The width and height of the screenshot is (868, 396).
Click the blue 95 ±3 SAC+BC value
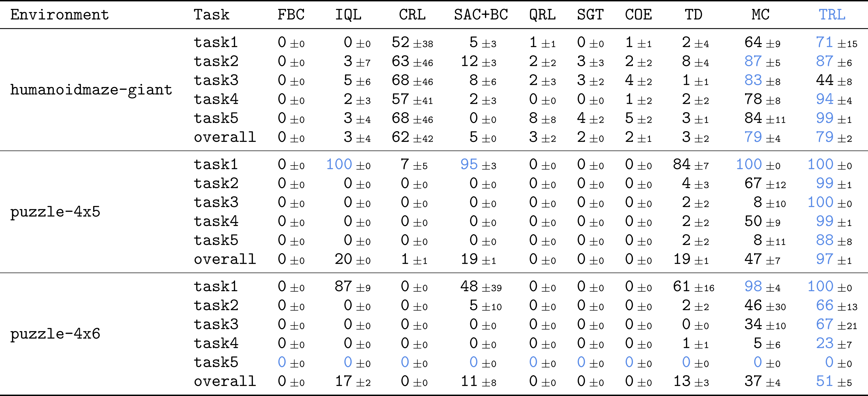click(478, 164)
